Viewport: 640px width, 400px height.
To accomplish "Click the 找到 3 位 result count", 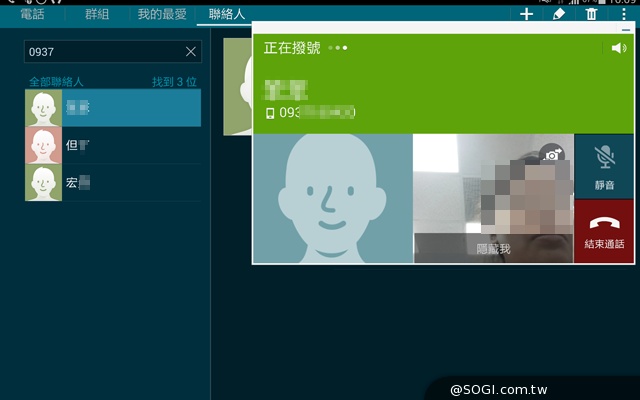I will [175, 82].
